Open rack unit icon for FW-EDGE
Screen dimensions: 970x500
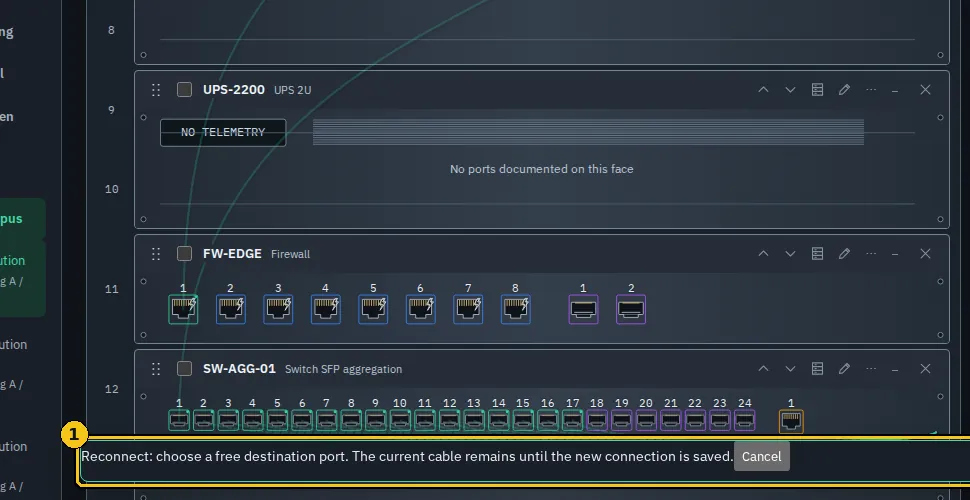pyautogui.click(x=817, y=254)
